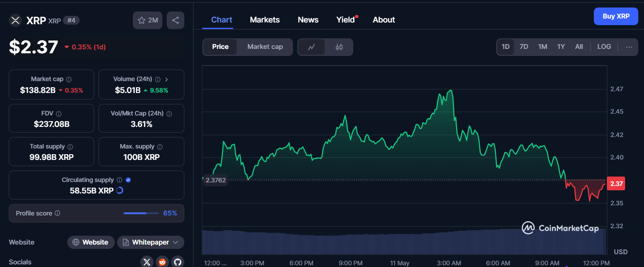Click the $237.08B FDV value

(x=51, y=124)
